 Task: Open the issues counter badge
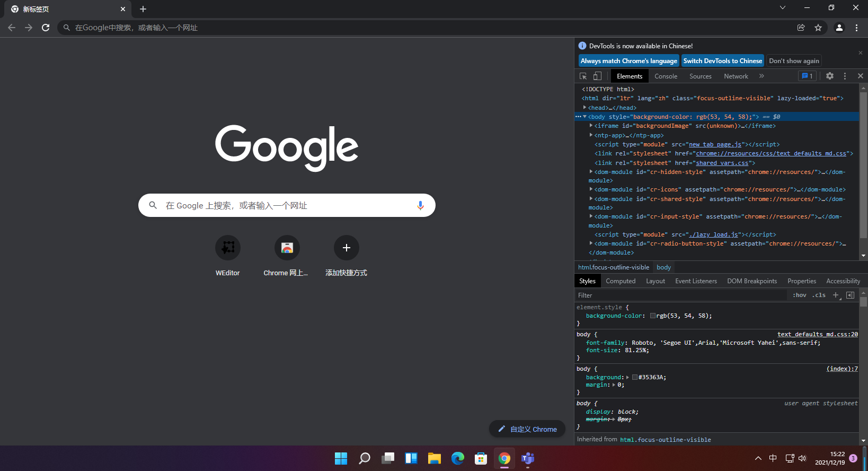click(x=807, y=76)
